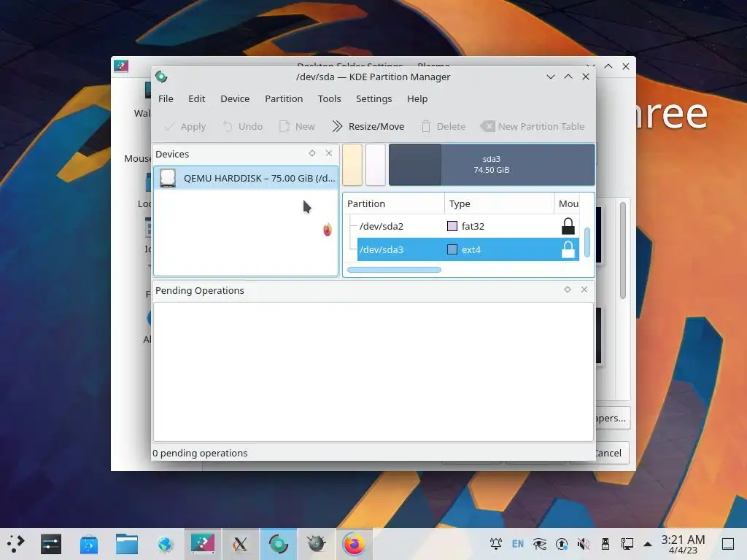Float the Pending Operations panel
Viewport: 747px width, 560px height.
tap(568, 289)
